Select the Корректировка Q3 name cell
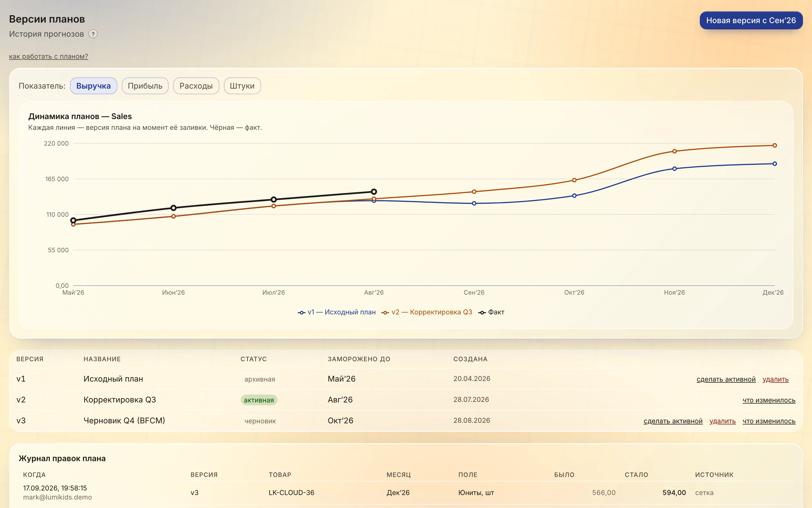The height and width of the screenshot is (508, 812). tap(120, 399)
